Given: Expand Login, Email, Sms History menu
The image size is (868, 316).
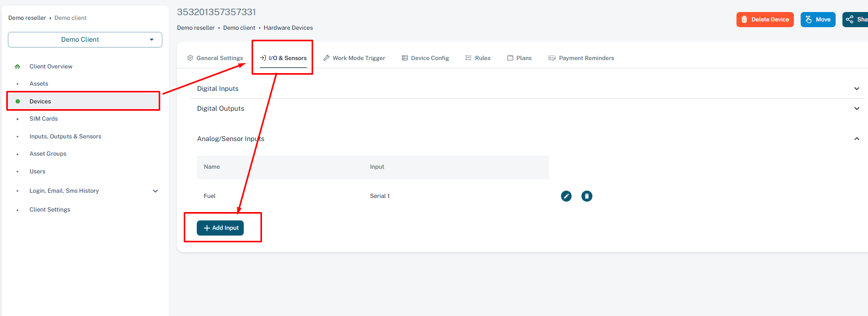Looking at the screenshot, I should pos(155,191).
